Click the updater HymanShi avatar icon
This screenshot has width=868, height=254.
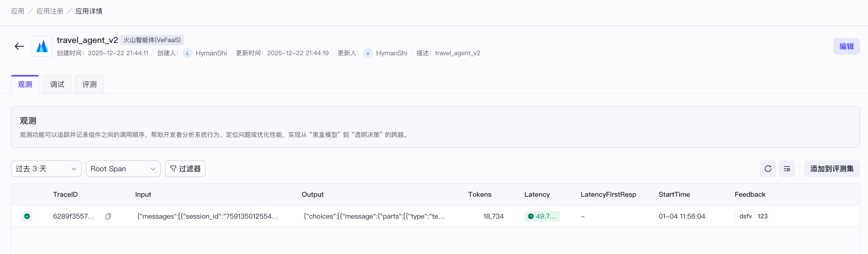[368, 53]
